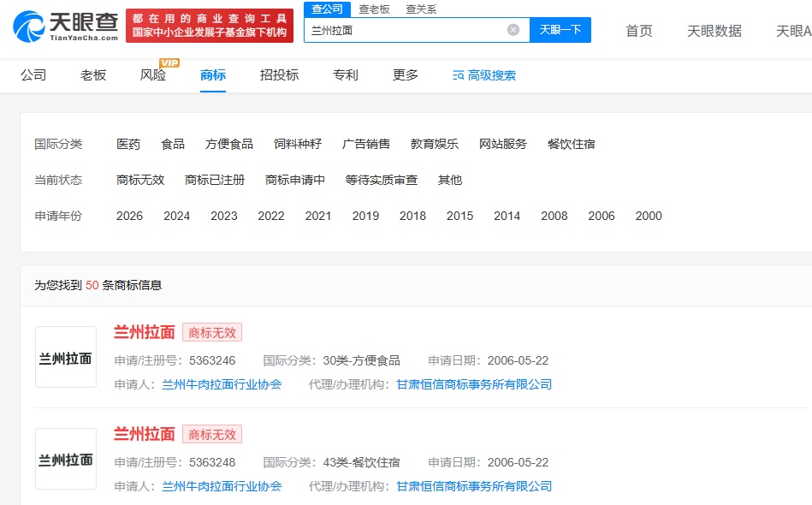Open trademark thumbnail for registration 5363248
The height and width of the screenshot is (505, 812).
(x=66, y=459)
